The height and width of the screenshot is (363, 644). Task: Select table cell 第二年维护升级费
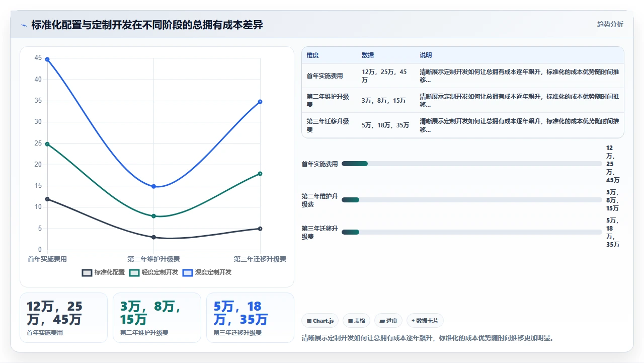pyautogui.click(x=329, y=101)
